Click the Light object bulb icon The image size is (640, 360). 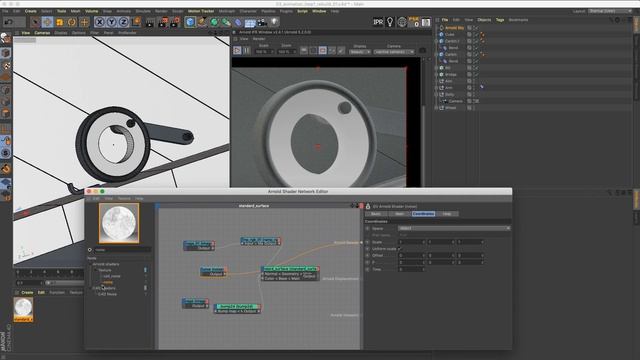(x=274, y=22)
